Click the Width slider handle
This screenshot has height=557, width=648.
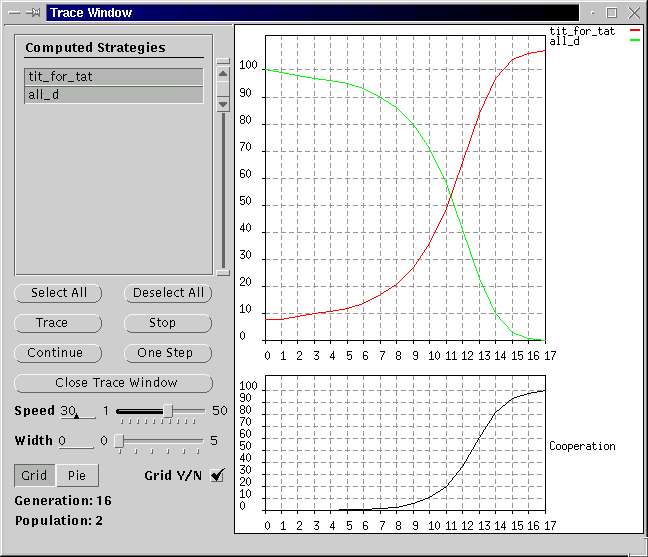tap(119, 441)
